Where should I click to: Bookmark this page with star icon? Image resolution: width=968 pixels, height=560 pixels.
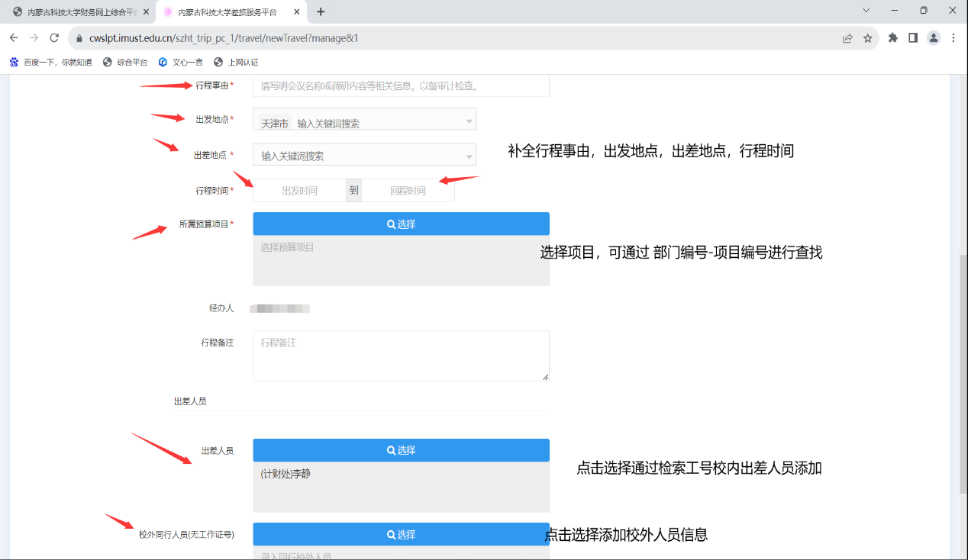[867, 38]
